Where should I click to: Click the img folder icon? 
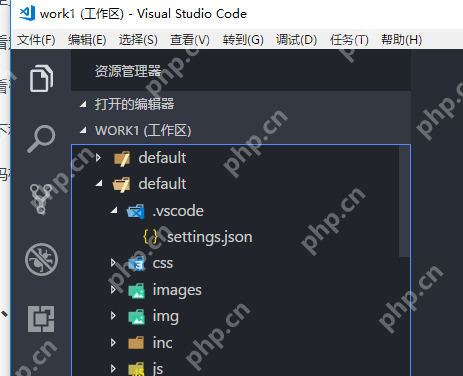coord(137,316)
